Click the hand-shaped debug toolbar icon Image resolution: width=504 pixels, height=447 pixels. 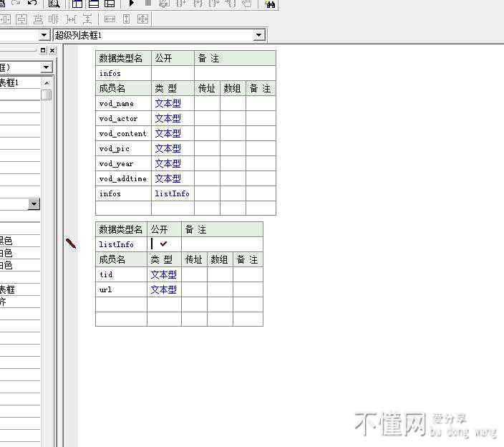pyautogui.click(x=246, y=4)
